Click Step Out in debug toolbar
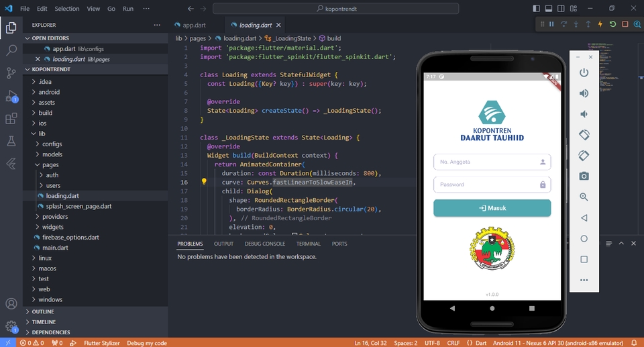Screen dimensions: 644x347 click(588, 24)
